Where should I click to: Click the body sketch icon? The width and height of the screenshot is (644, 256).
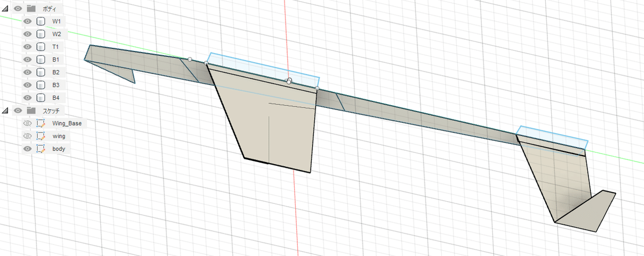(x=41, y=149)
